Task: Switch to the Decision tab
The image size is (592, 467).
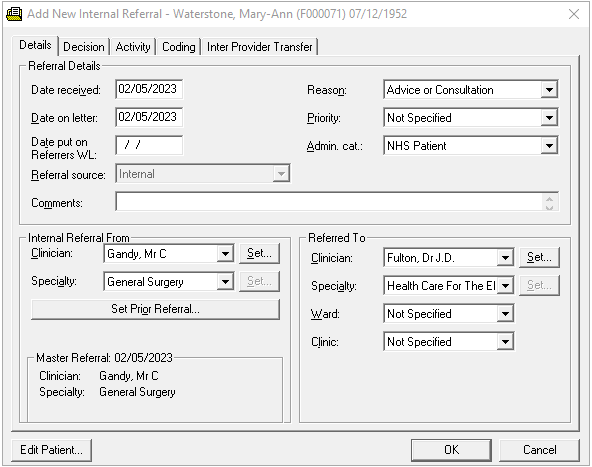Action: (x=83, y=47)
